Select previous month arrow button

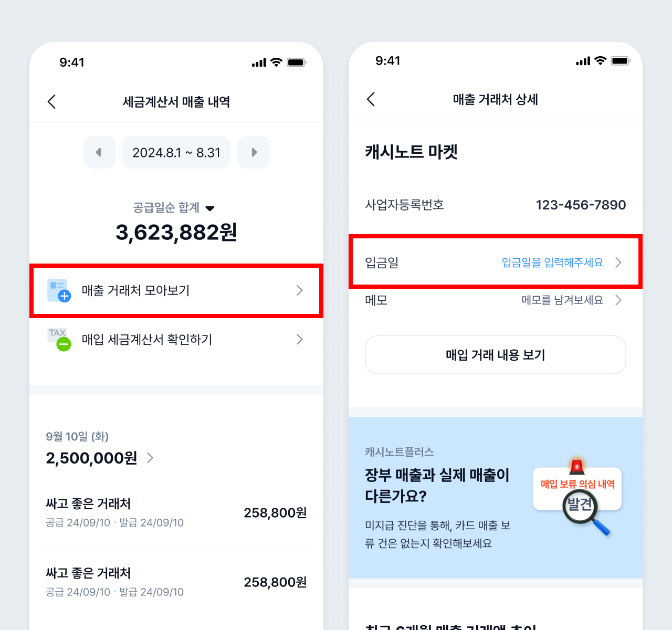click(99, 152)
